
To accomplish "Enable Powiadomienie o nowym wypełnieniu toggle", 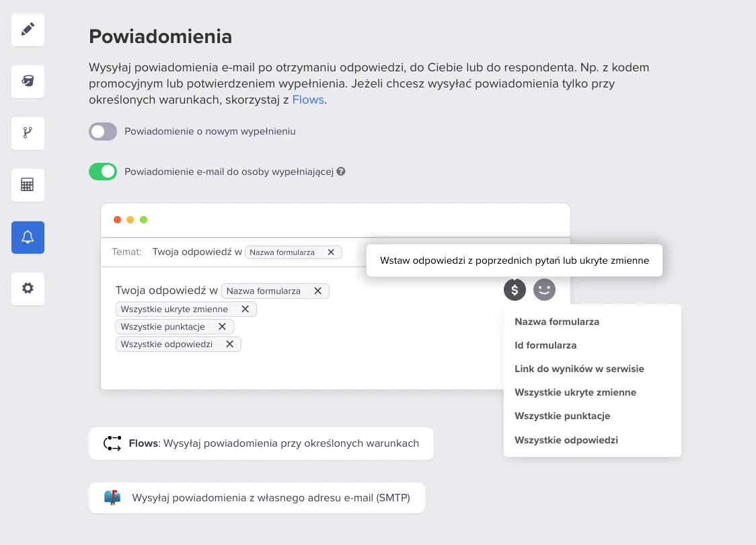I will pos(103,132).
